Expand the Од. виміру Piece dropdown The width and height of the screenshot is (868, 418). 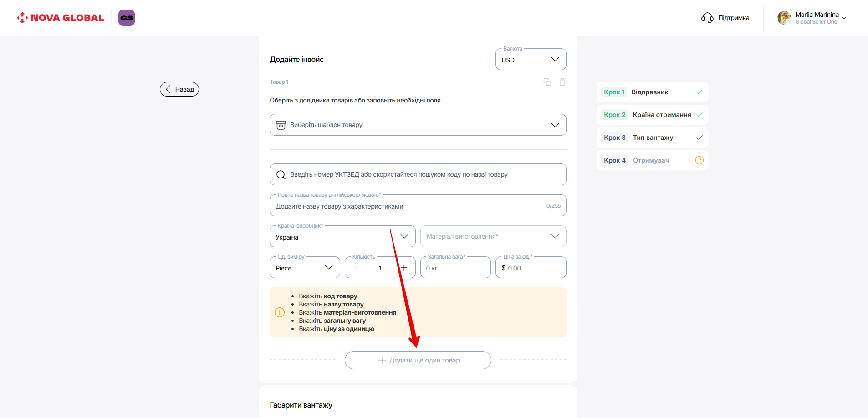pyautogui.click(x=305, y=268)
